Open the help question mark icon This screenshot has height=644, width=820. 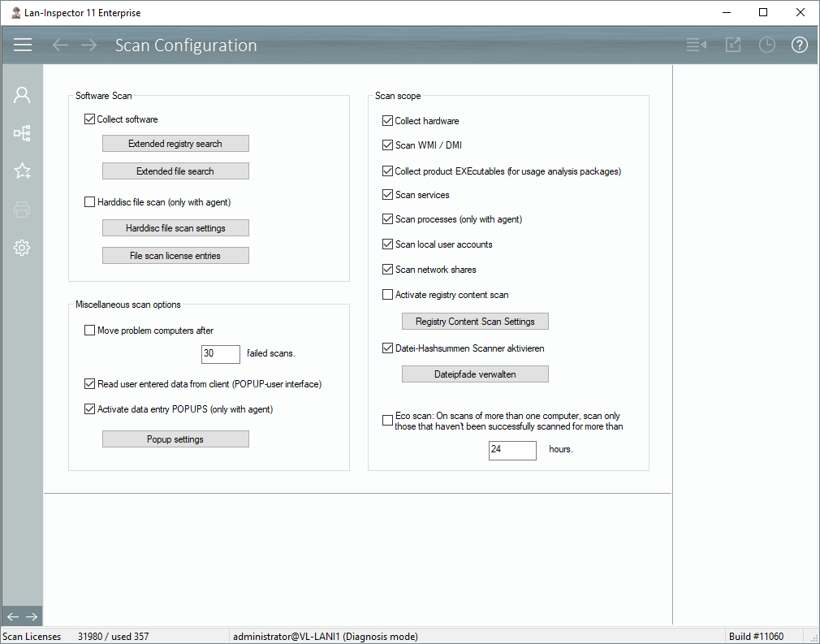[800, 45]
